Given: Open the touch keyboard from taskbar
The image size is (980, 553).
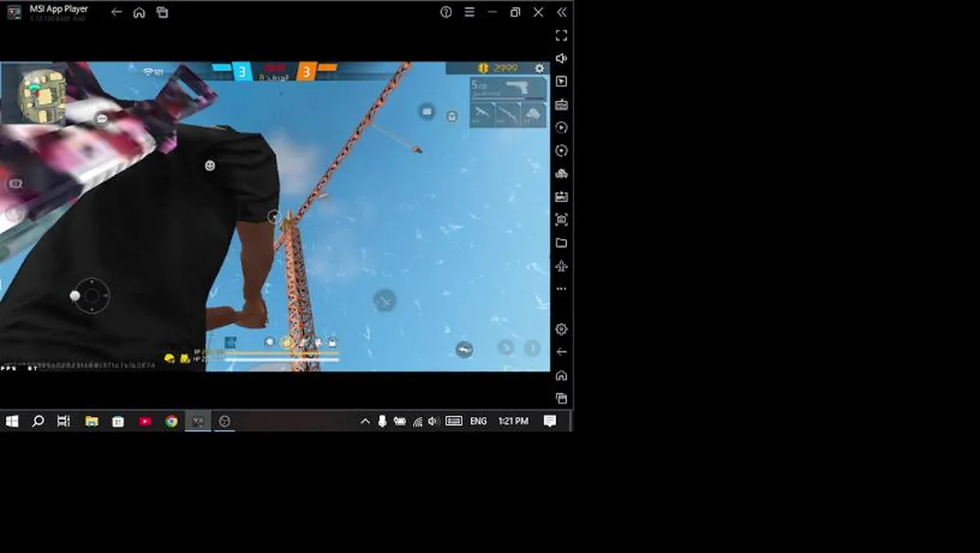Looking at the screenshot, I should click(454, 421).
